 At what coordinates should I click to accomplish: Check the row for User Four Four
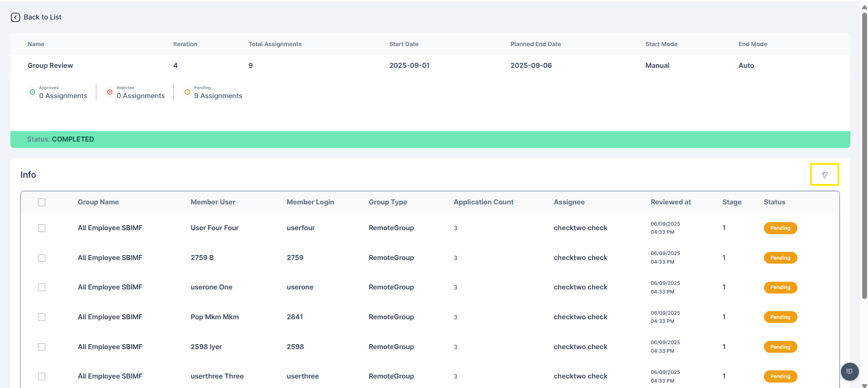coord(42,228)
